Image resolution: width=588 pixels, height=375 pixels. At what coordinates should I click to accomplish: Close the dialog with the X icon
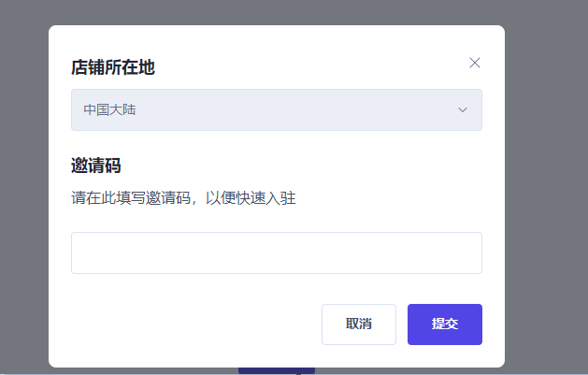click(x=475, y=63)
